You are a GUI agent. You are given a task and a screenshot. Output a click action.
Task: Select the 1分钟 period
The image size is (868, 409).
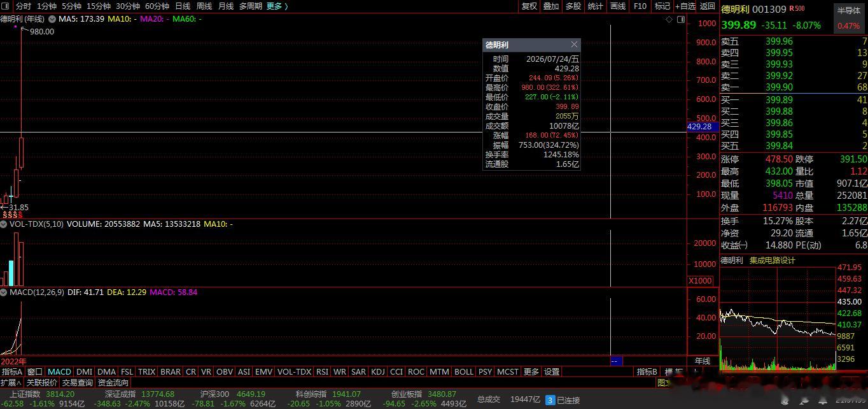pos(47,6)
